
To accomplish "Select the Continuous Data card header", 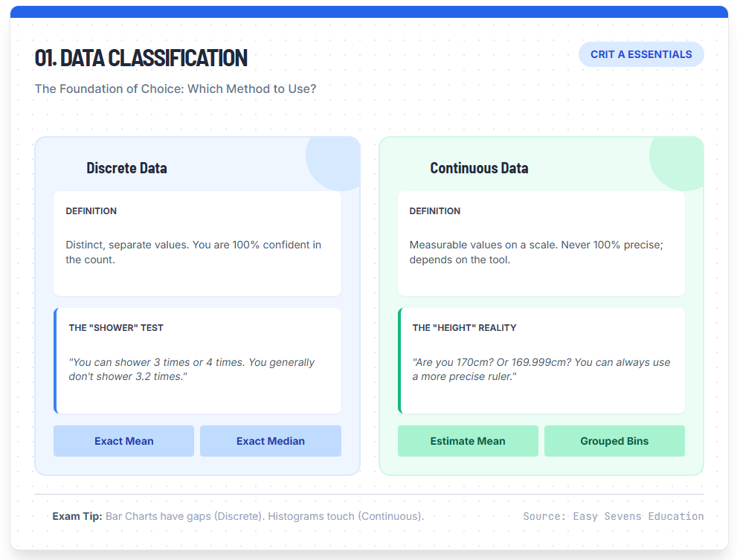I will [479, 168].
